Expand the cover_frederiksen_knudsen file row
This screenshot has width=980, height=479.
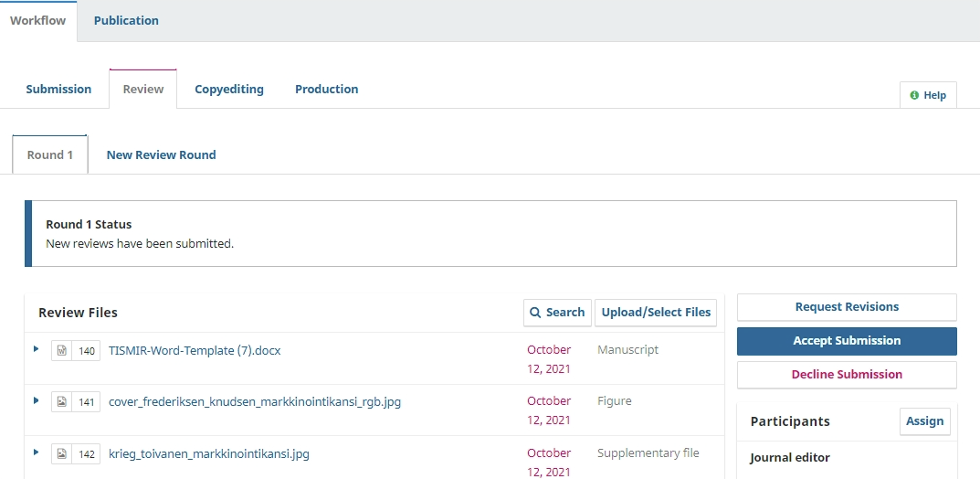pos(37,400)
